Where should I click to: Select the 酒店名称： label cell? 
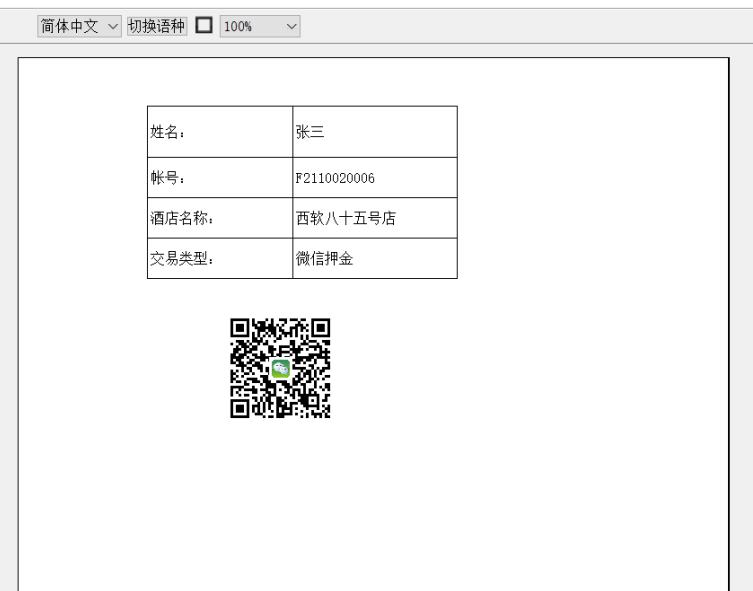click(220, 218)
